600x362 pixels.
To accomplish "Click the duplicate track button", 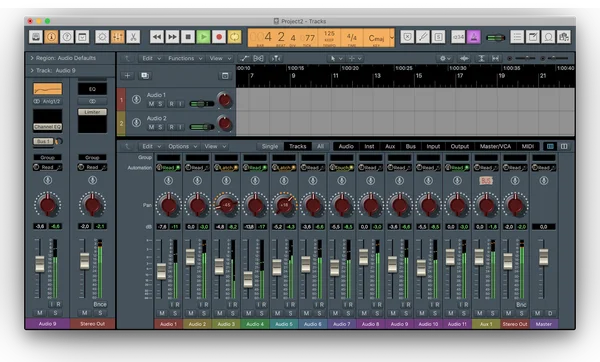I will coord(145,76).
